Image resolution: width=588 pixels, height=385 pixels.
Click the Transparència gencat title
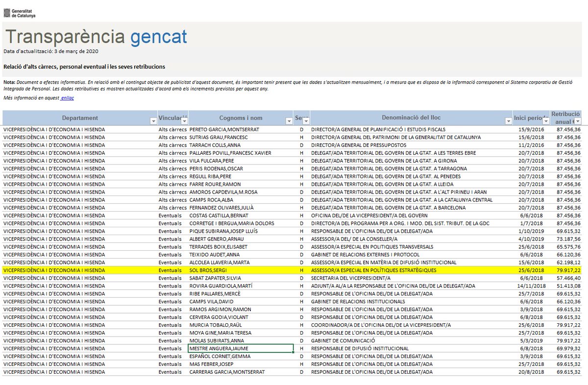pos(96,37)
